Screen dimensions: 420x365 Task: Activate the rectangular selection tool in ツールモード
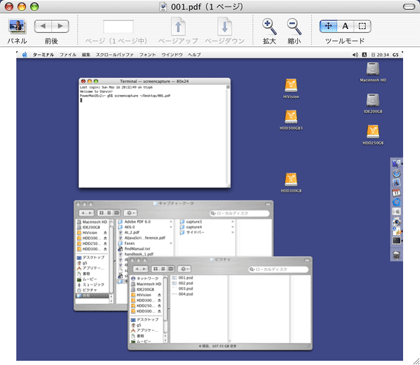(x=362, y=26)
